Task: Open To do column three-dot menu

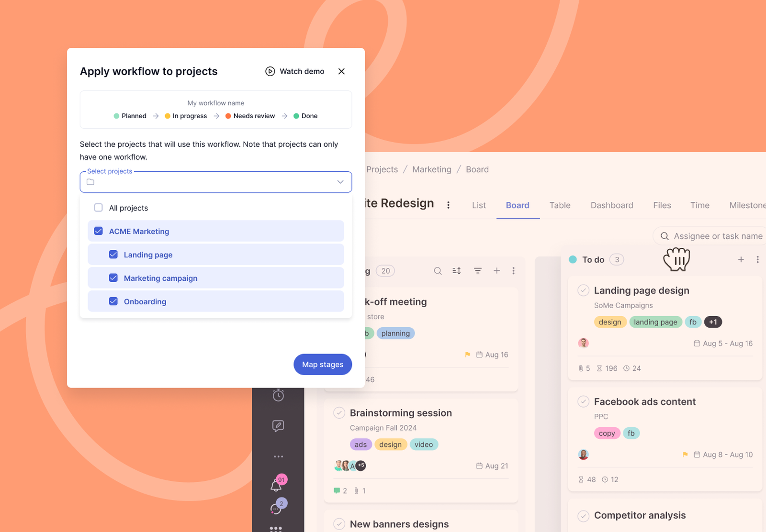Action: tap(757, 259)
